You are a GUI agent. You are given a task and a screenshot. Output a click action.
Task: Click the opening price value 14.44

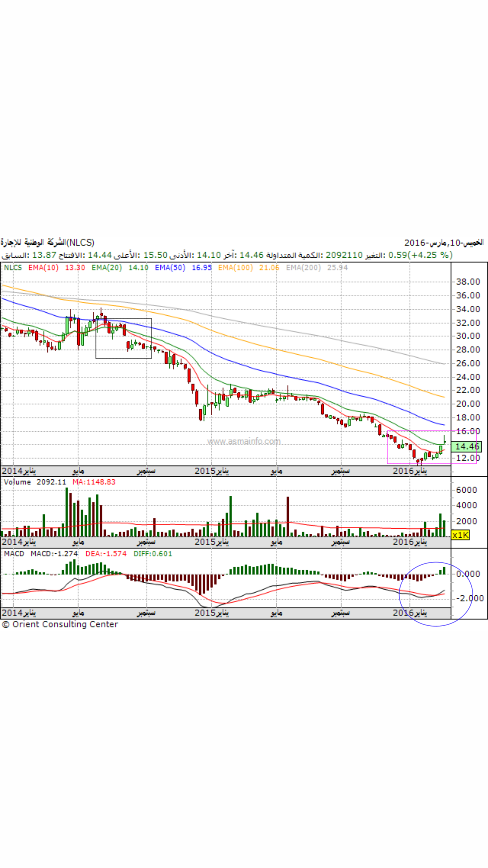pyautogui.click(x=100, y=255)
